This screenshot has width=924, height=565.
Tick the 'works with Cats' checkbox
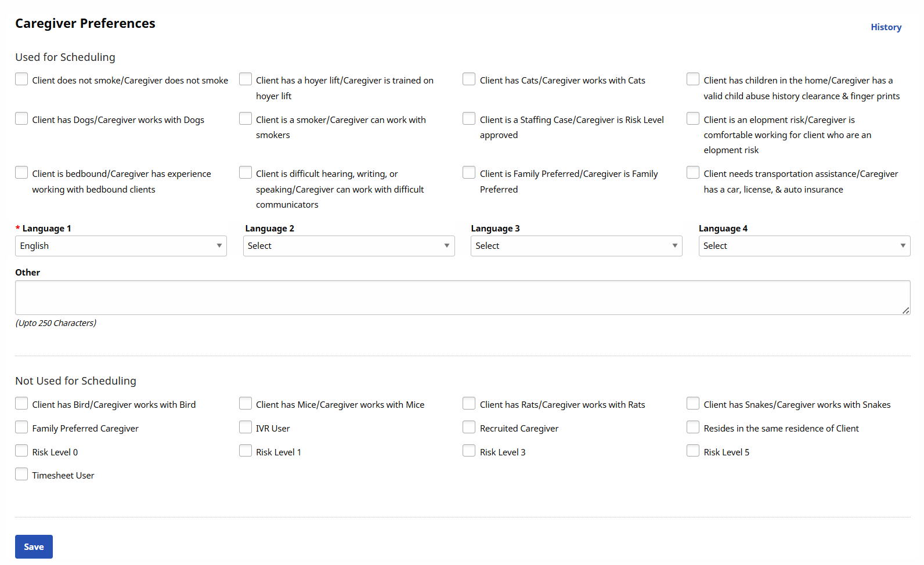[469, 79]
